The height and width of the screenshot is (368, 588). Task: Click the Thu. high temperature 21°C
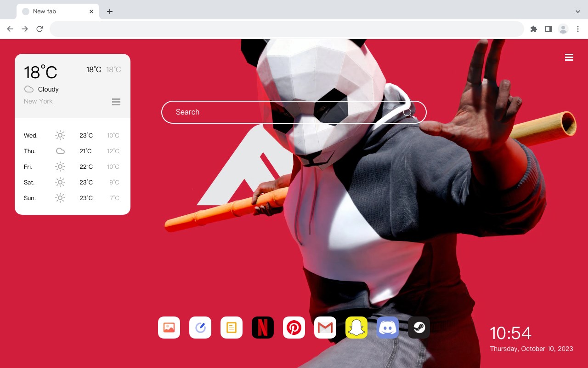pyautogui.click(x=85, y=151)
